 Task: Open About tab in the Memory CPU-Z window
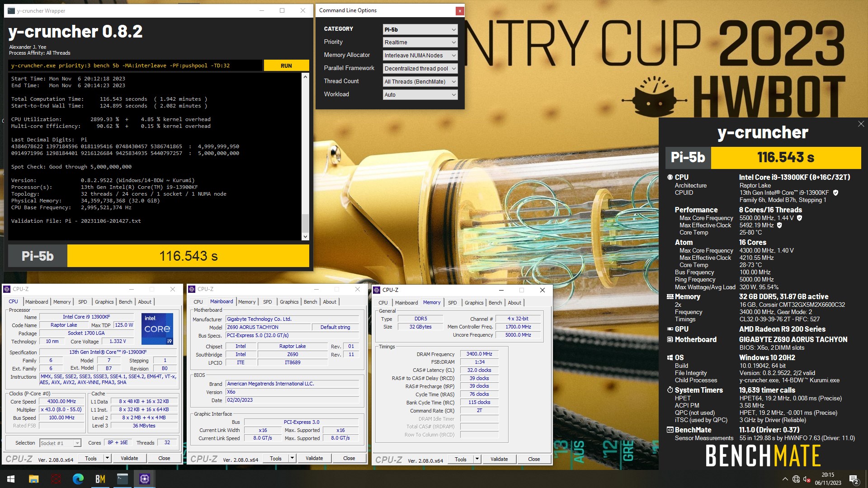click(x=514, y=303)
